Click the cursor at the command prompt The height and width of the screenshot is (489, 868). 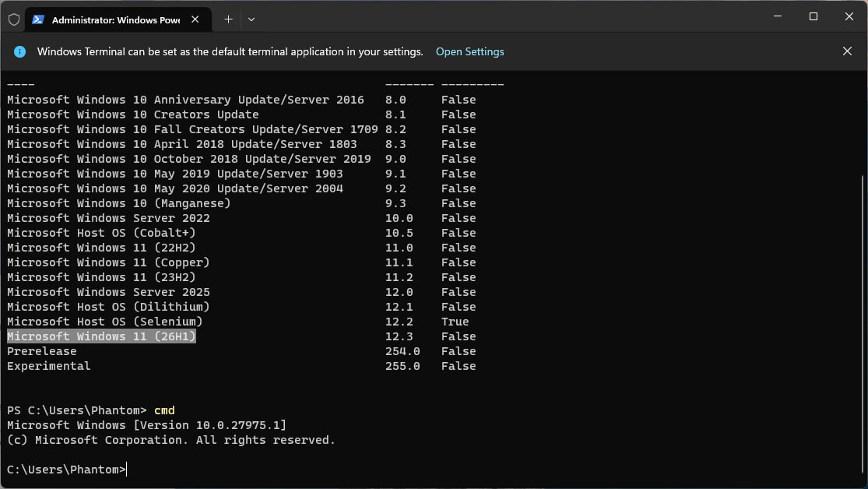[x=126, y=469]
